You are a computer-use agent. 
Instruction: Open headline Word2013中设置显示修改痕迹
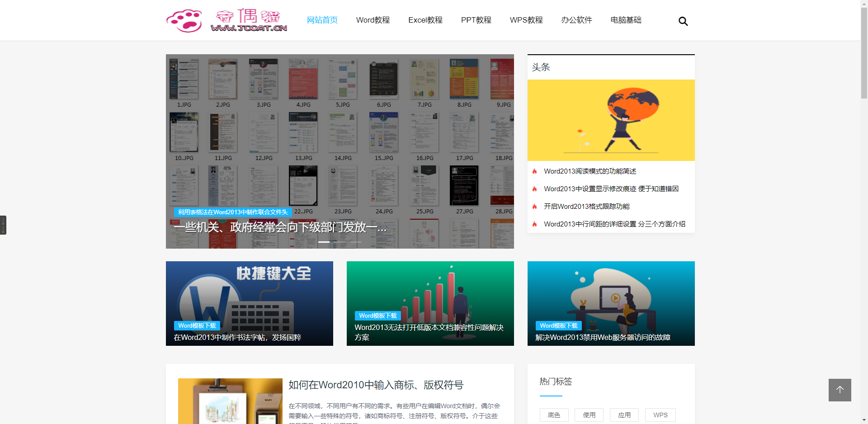click(x=611, y=189)
